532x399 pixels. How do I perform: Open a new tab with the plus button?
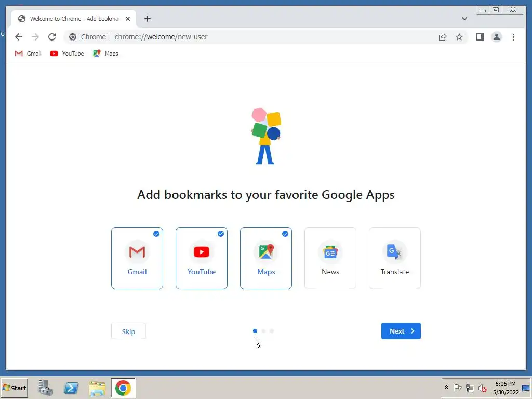[147, 19]
